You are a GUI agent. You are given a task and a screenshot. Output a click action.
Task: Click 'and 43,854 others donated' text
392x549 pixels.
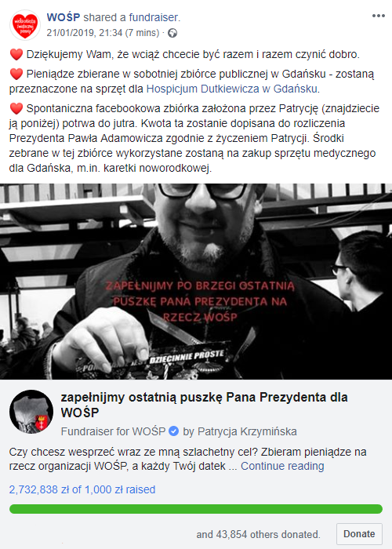click(x=258, y=535)
